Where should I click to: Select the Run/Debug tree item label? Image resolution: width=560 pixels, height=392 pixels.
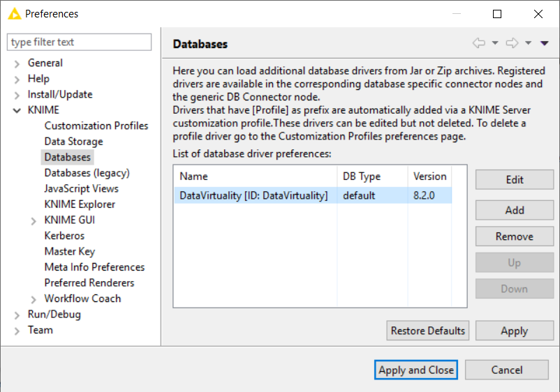click(54, 315)
